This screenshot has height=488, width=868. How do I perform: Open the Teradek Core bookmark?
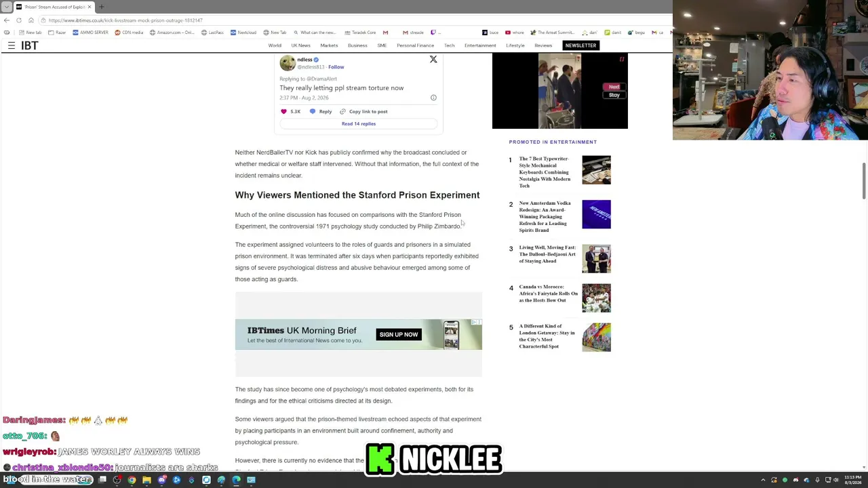click(x=360, y=33)
